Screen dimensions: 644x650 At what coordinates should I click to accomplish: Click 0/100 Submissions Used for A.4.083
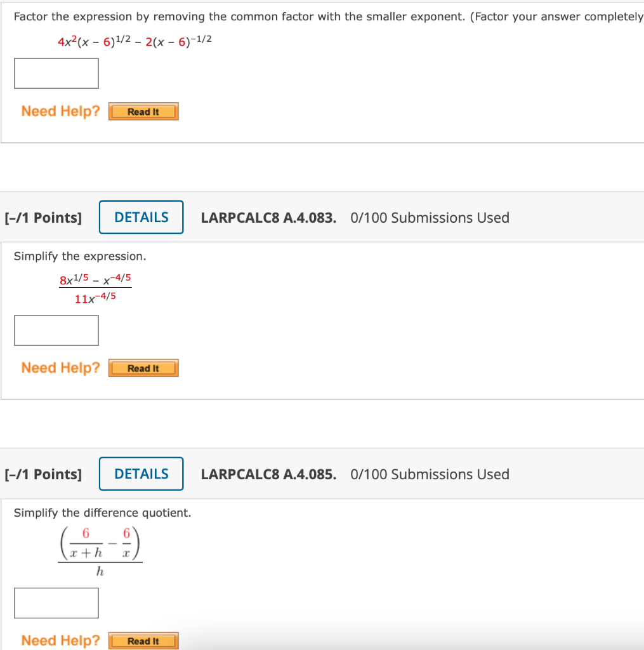click(429, 217)
